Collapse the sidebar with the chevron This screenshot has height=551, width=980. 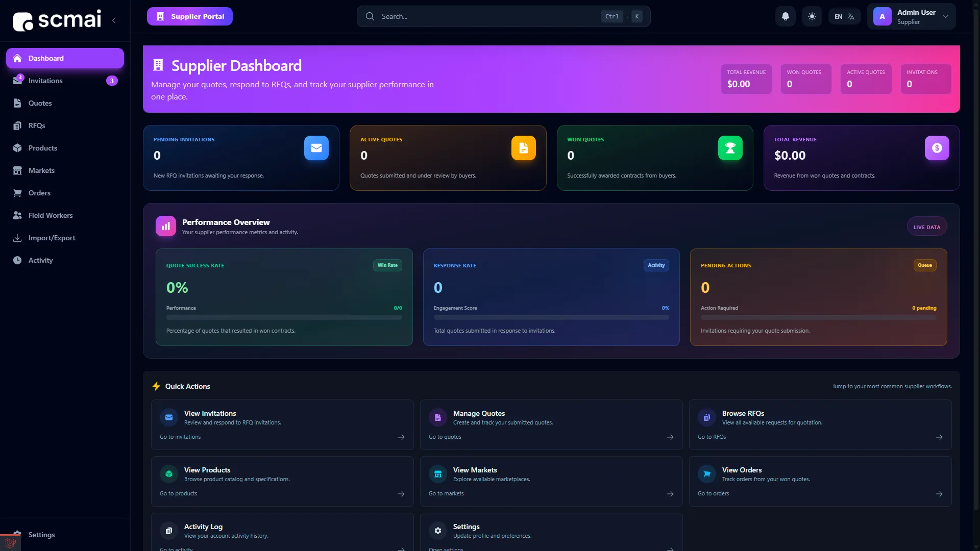[x=114, y=20]
